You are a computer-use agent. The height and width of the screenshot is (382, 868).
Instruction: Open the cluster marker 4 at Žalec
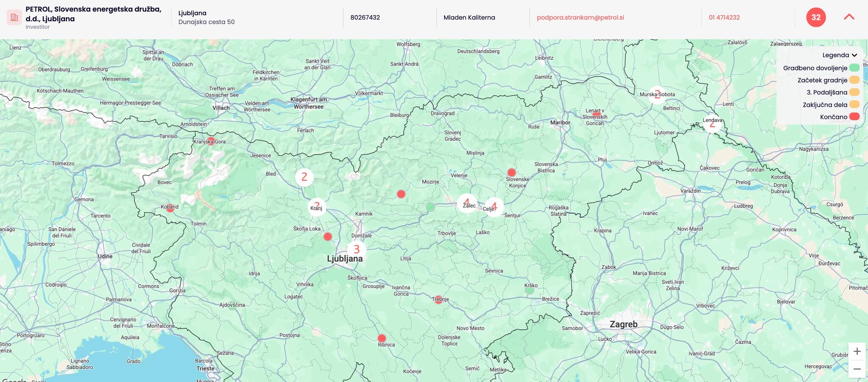point(467,203)
